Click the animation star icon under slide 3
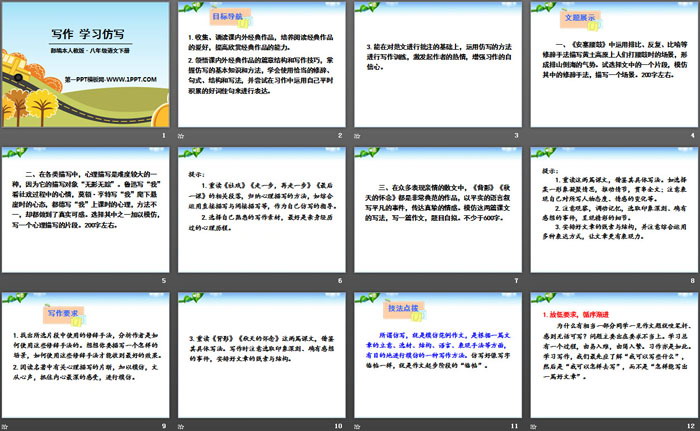 (357, 135)
